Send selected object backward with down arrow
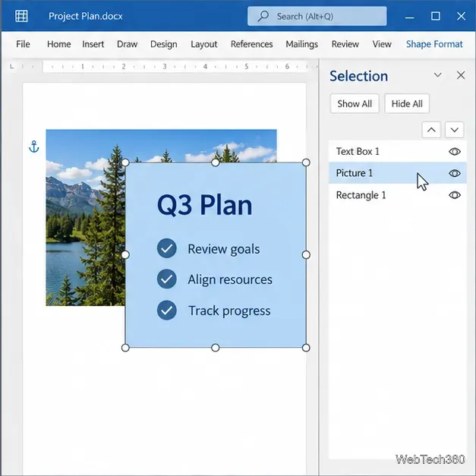Screen dimensions: 476x476 click(455, 130)
